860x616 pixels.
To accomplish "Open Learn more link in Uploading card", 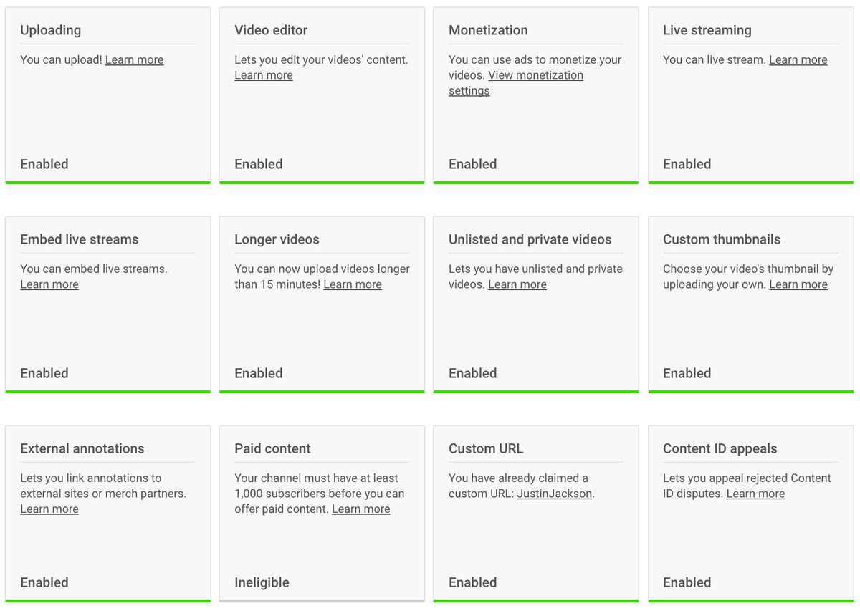I will [134, 60].
